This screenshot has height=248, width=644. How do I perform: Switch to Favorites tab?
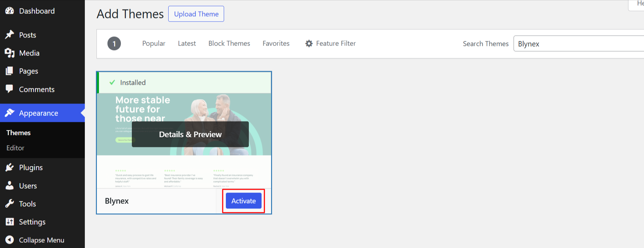276,43
